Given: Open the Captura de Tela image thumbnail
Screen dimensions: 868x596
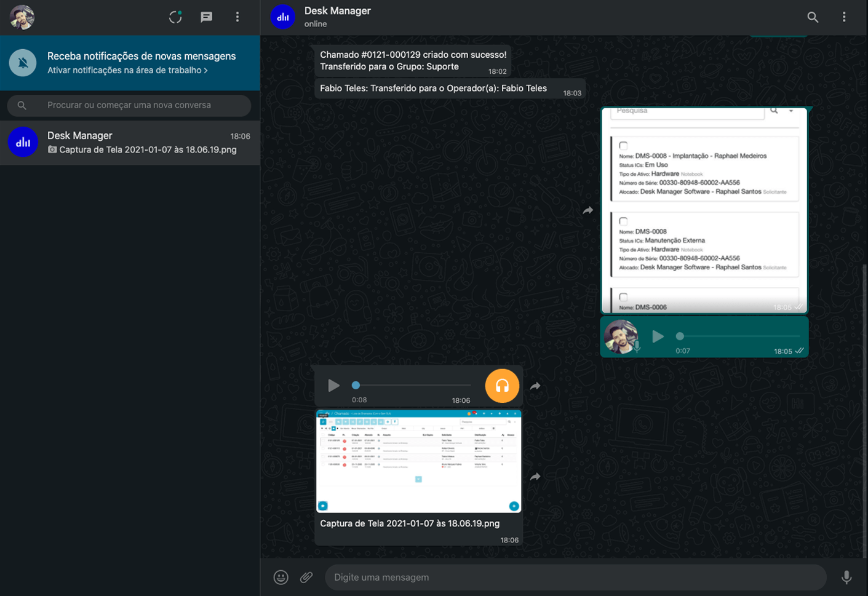Looking at the screenshot, I should (418, 461).
